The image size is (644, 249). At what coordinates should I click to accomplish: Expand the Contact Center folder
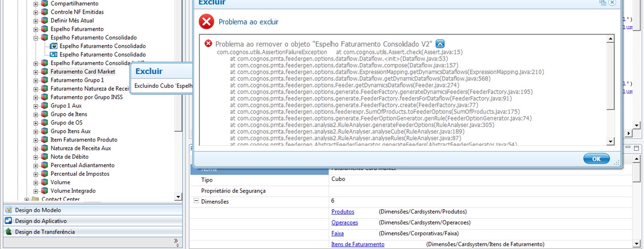(27, 199)
